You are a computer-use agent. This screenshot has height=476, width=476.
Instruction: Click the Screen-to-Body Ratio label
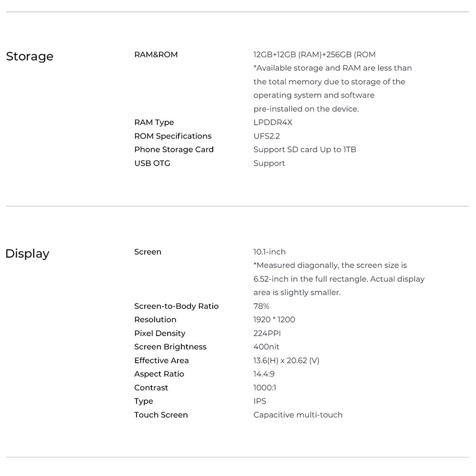pos(176,306)
